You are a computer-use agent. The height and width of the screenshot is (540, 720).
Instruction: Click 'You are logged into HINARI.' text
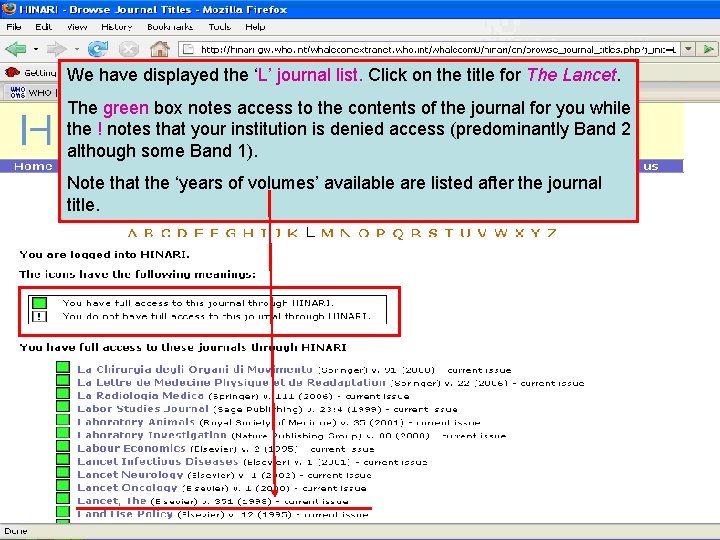pos(104,254)
